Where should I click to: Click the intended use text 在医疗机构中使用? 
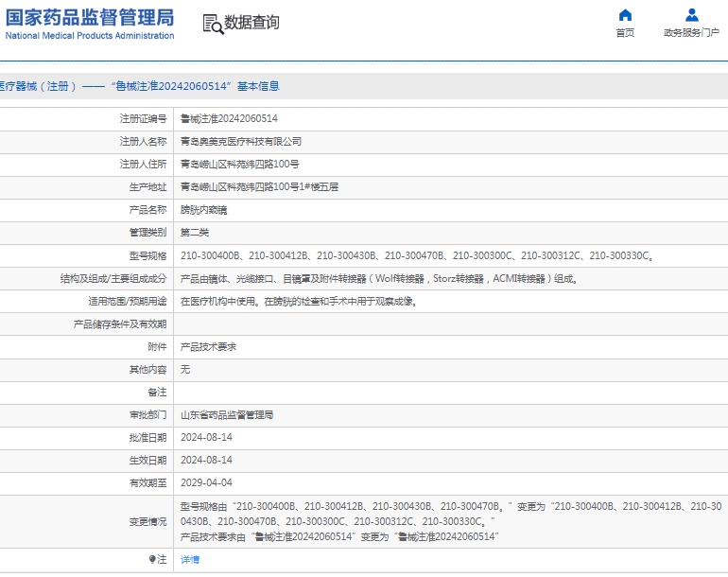299,301
